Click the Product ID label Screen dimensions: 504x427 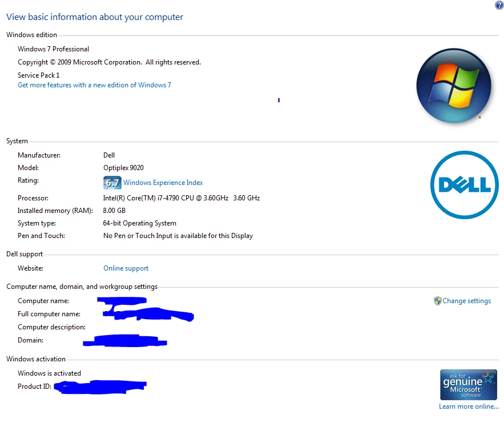point(34,386)
